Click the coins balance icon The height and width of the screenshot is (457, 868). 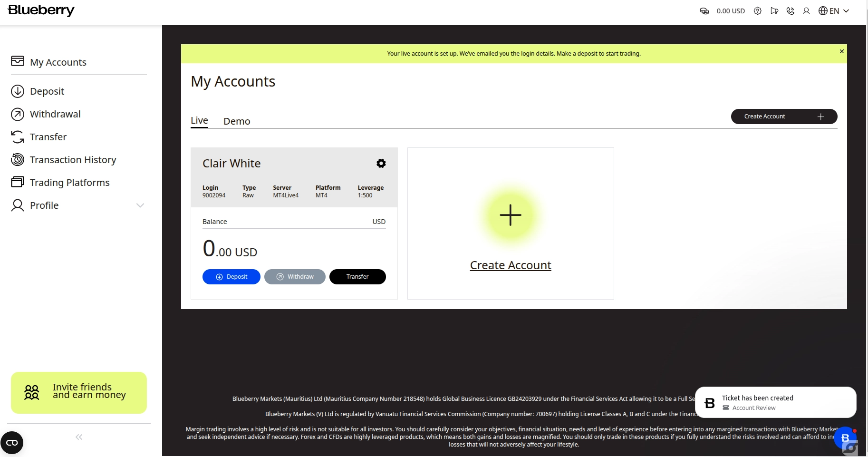[x=704, y=11]
